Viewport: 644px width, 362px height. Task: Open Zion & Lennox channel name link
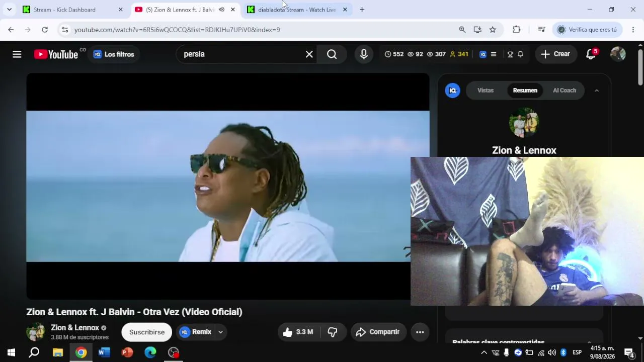(75, 328)
